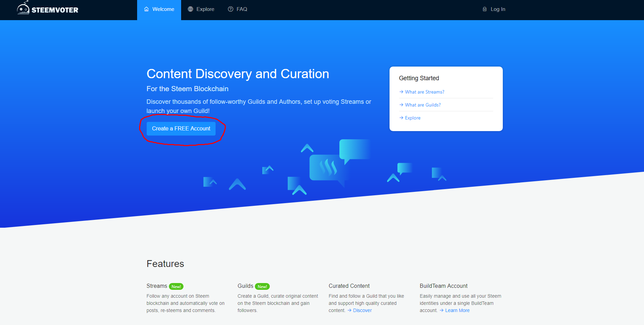Open the Welcome tab

tap(159, 10)
